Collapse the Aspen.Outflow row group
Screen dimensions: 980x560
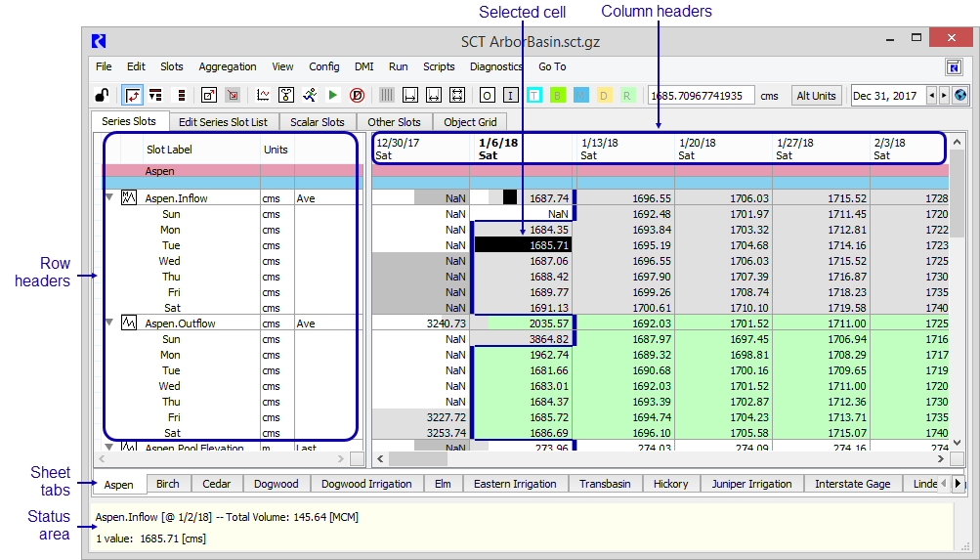tap(109, 323)
